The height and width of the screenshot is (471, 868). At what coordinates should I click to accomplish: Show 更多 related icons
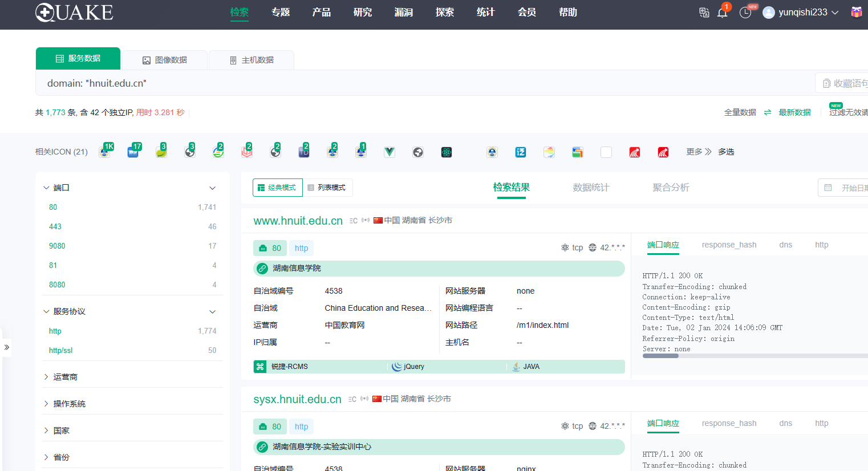coord(699,152)
